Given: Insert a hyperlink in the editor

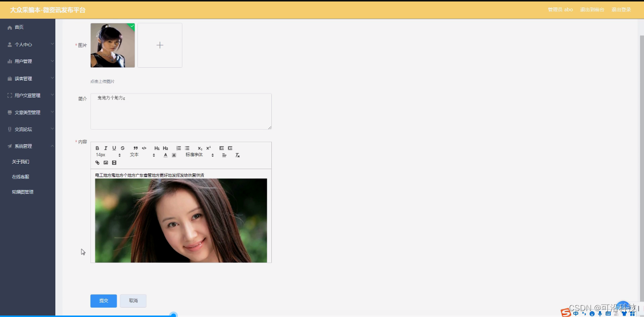Looking at the screenshot, I should tap(97, 163).
